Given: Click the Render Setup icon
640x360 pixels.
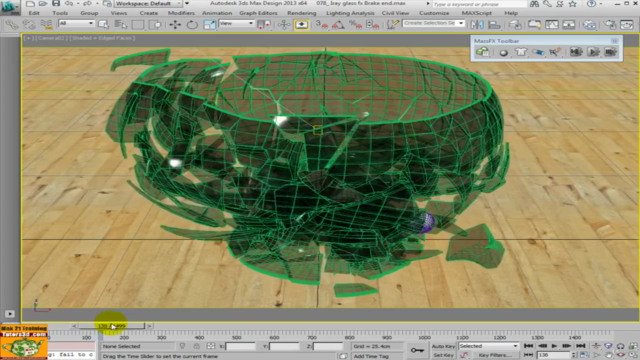Looking at the screenshot, I should (610, 24).
